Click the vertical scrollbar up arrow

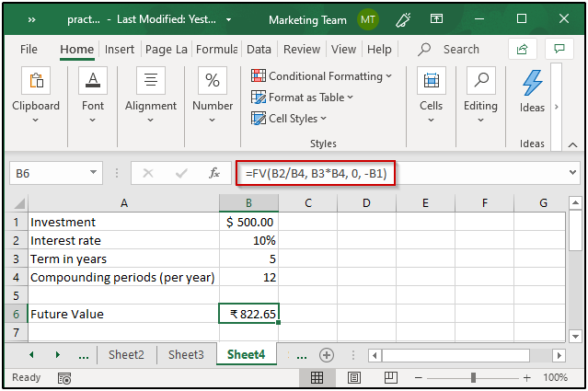point(575,203)
